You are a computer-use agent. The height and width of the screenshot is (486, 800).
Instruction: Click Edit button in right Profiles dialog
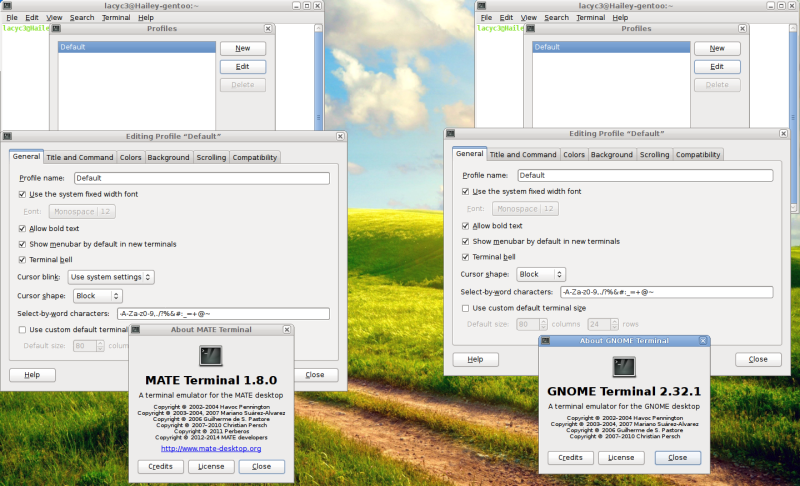point(717,67)
